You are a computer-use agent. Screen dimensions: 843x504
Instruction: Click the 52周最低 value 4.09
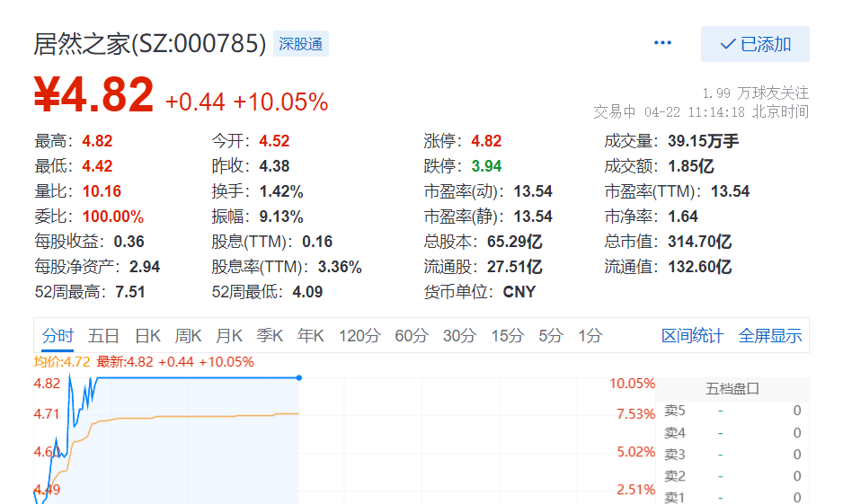[x=307, y=292]
